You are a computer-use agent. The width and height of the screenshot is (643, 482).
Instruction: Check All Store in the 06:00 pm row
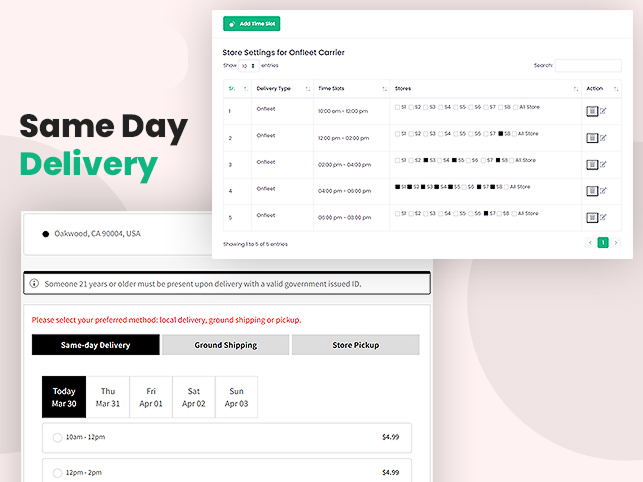coord(514,213)
